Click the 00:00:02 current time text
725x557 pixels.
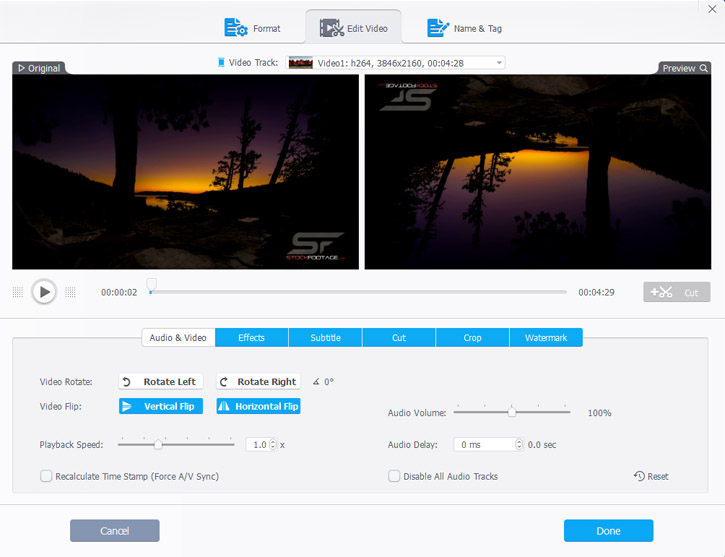[119, 292]
